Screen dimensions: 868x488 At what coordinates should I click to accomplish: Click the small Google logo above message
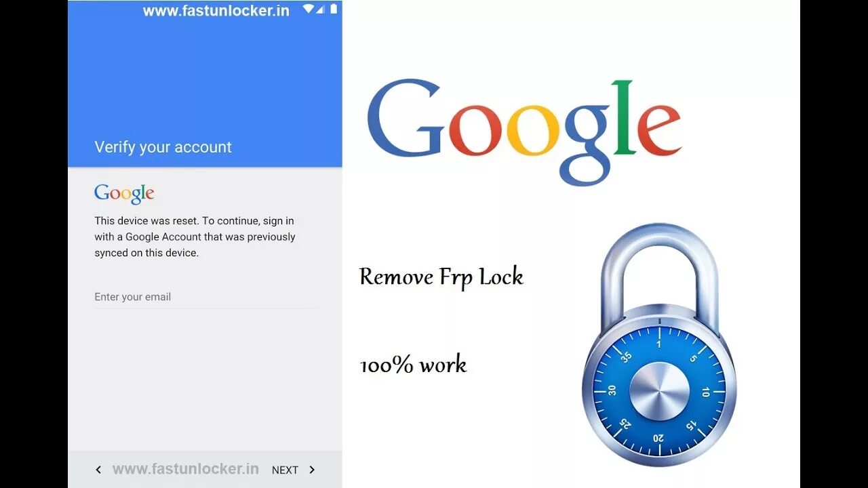124,194
